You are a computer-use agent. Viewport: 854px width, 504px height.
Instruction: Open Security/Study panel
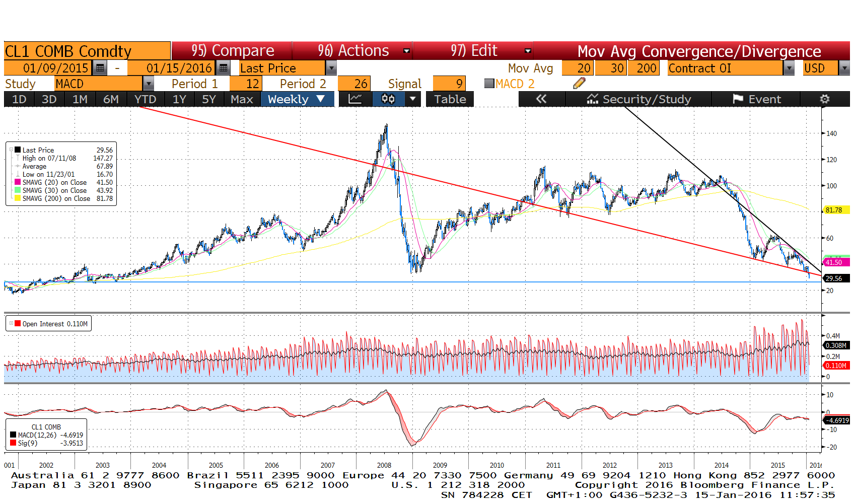[x=638, y=99]
